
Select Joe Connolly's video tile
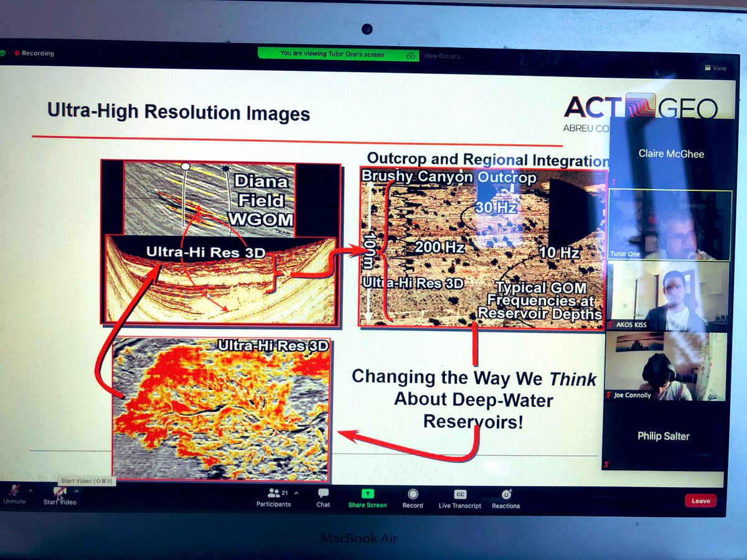click(x=665, y=366)
